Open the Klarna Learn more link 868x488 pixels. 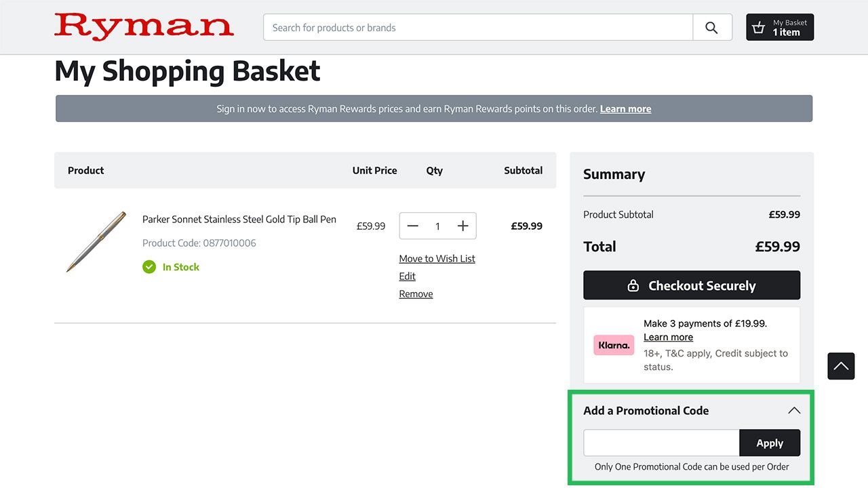click(668, 337)
